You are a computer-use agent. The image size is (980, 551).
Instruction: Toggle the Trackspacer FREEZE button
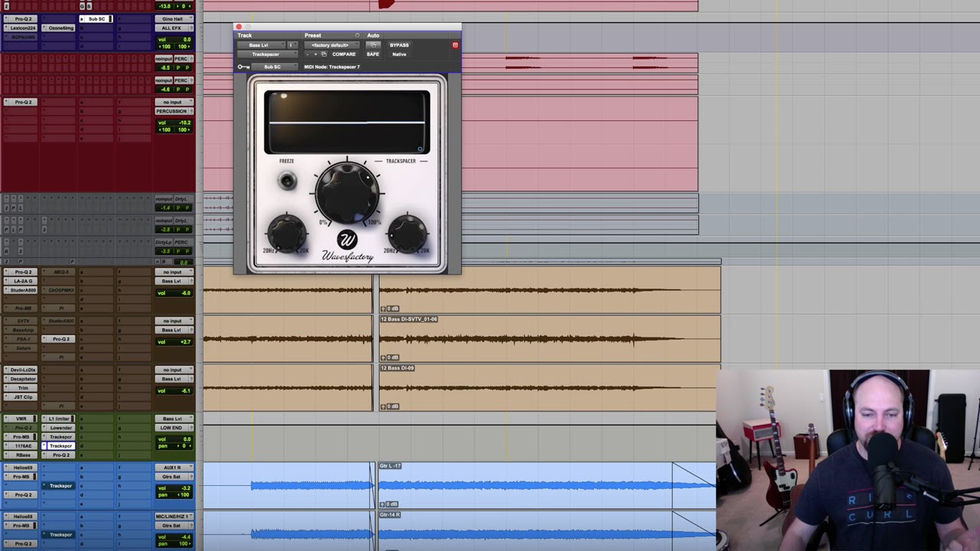coord(287,181)
